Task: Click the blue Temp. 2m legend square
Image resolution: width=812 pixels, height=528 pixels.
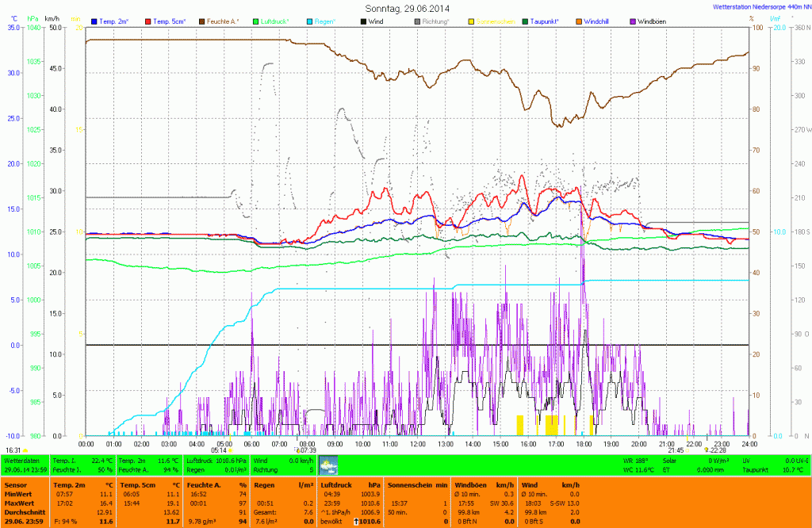Action: pyautogui.click(x=94, y=21)
